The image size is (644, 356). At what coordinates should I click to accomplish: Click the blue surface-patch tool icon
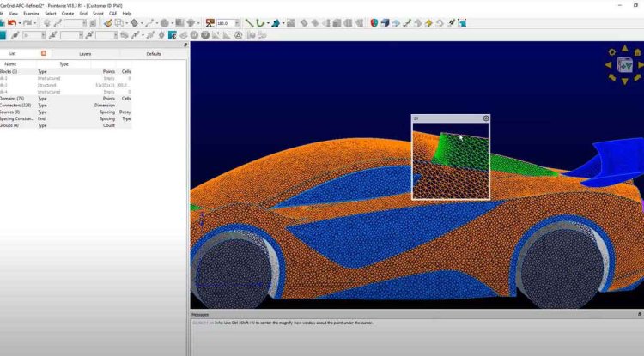pos(276,23)
